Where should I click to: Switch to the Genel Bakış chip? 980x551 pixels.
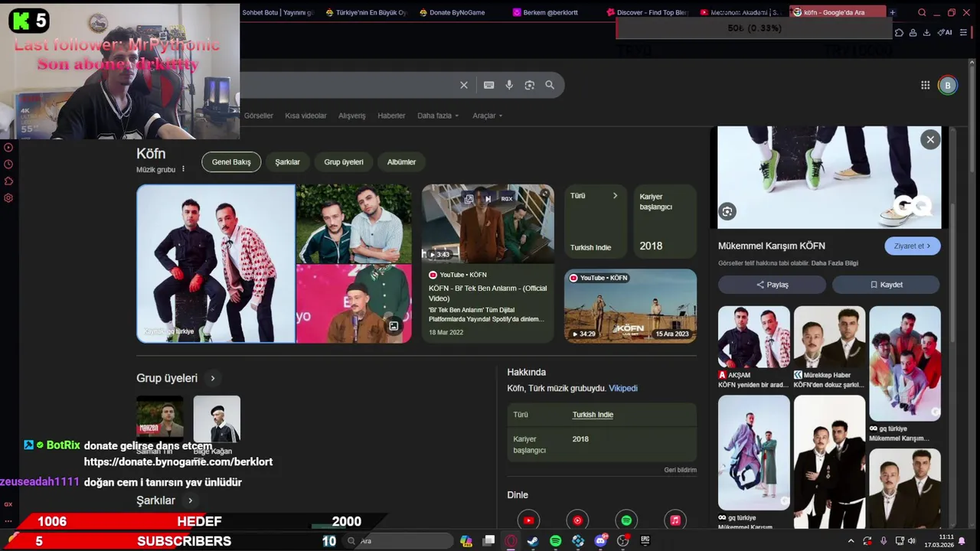point(231,162)
